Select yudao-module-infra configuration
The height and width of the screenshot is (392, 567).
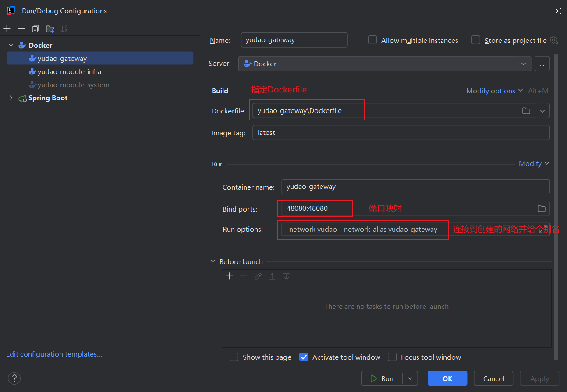coord(100,71)
